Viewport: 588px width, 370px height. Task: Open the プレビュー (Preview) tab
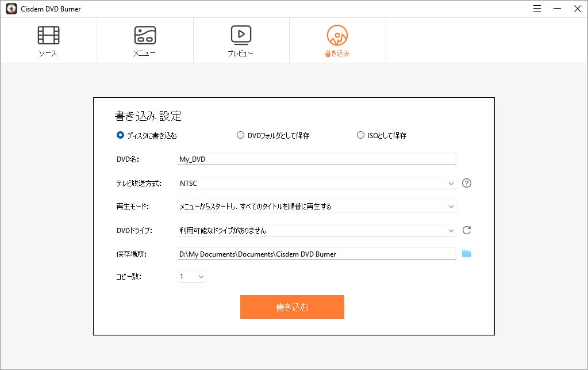(x=241, y=40)
